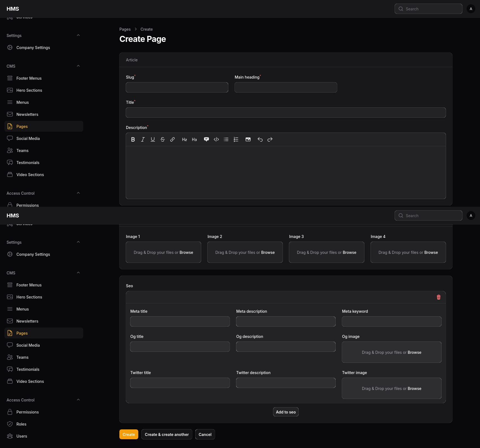Apply H2 heading in the Description editor
The height and width of the screenshot is (448, 480).
coord(184,139)
